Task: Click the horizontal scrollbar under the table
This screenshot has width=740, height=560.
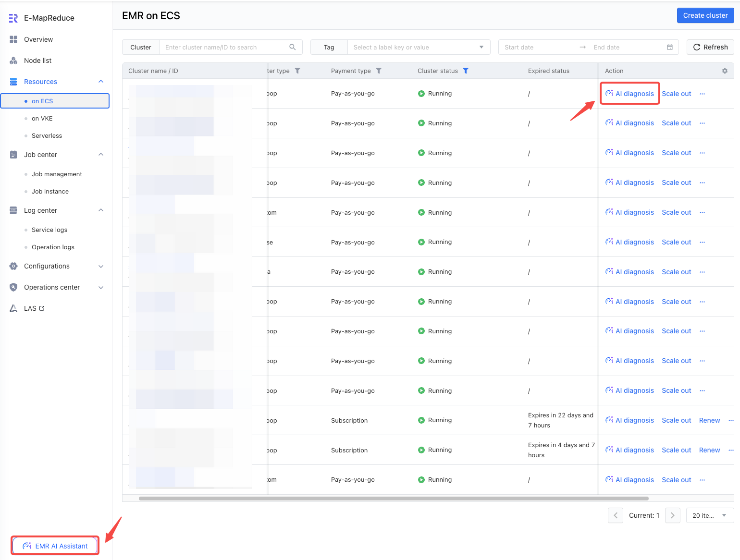Action: [394, 499]
